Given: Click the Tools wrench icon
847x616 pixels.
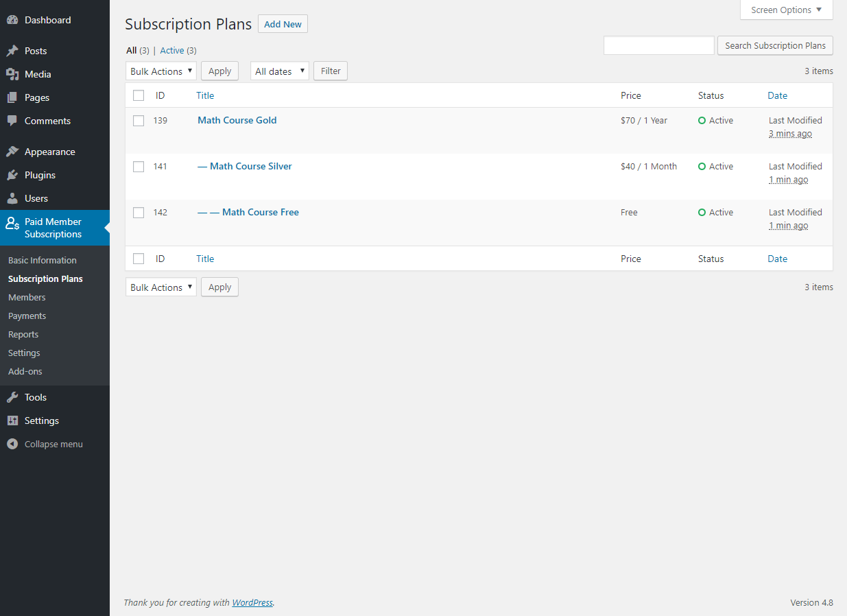Looking at the screenshot, I should click(x=14, y=396).
